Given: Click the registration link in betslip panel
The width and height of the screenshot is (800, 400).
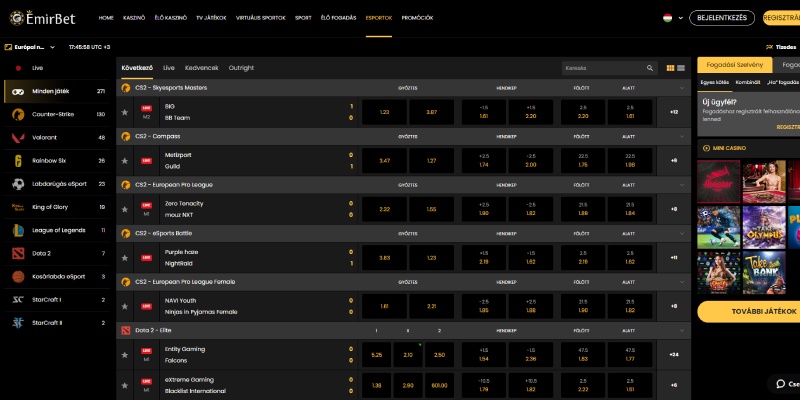Looking at the screenshot, I should tap(788, 127).
